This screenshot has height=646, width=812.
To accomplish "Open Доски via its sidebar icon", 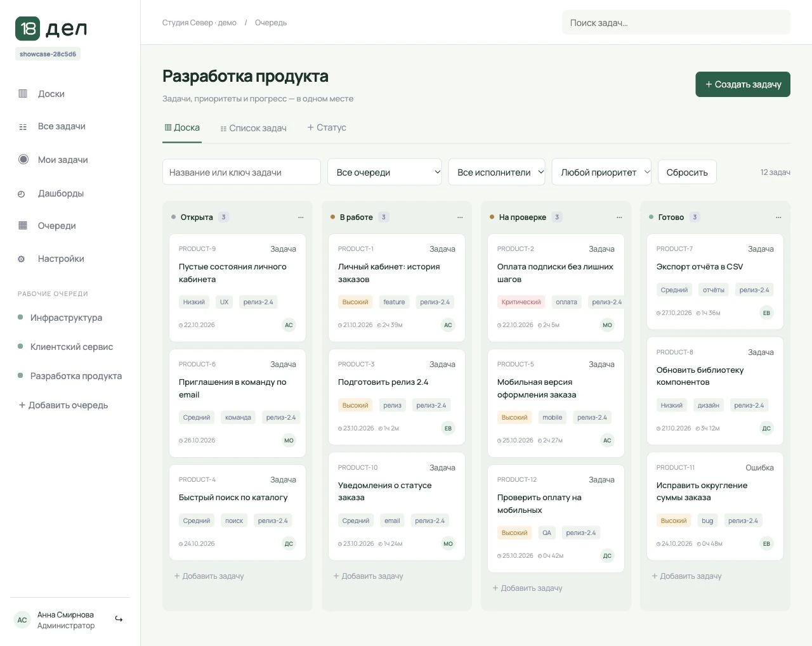I will [23, 94].
